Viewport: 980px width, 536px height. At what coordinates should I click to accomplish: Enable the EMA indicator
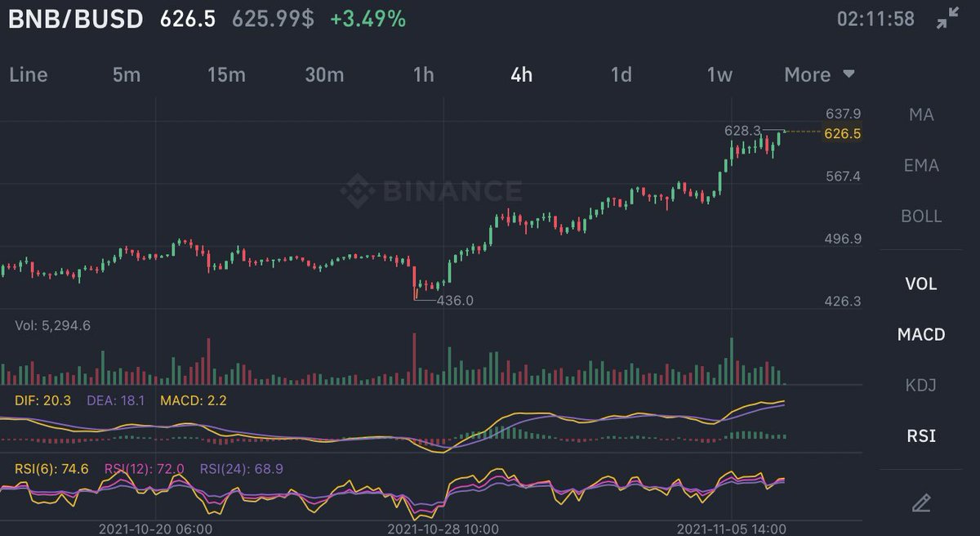[x=921, y=166]
